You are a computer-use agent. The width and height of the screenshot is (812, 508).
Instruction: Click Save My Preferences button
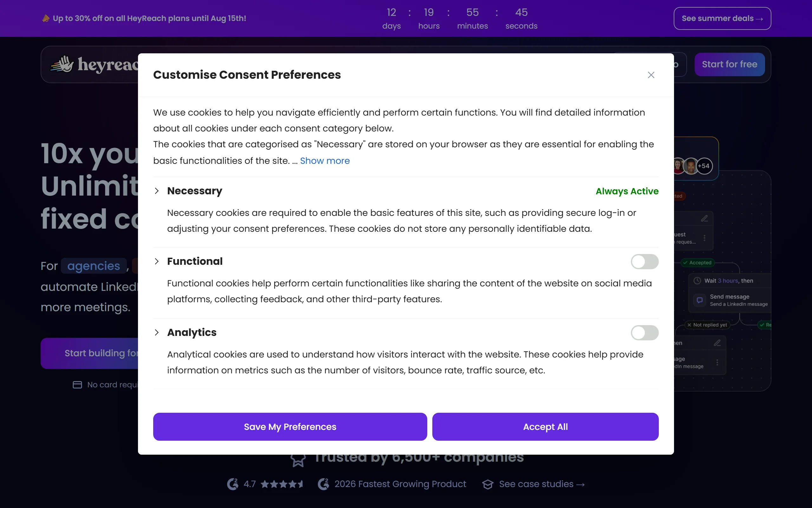290,427
